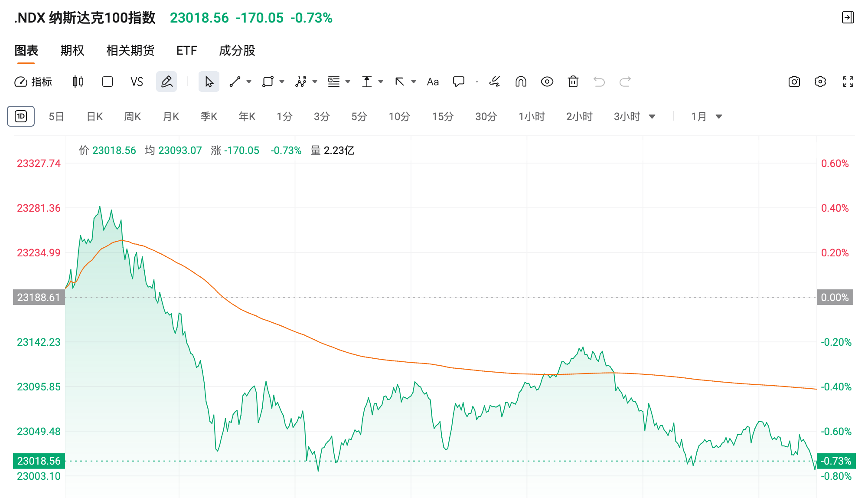Switch to the 期权 tab
Image resolution: width=868 pixels, height=498 pixels.
tap(72, 51)
